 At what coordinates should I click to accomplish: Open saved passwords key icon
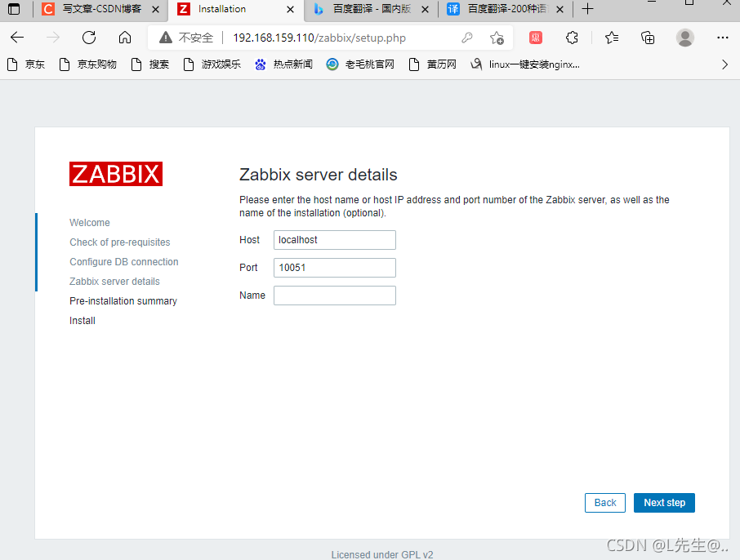click(x=467, y=38)
